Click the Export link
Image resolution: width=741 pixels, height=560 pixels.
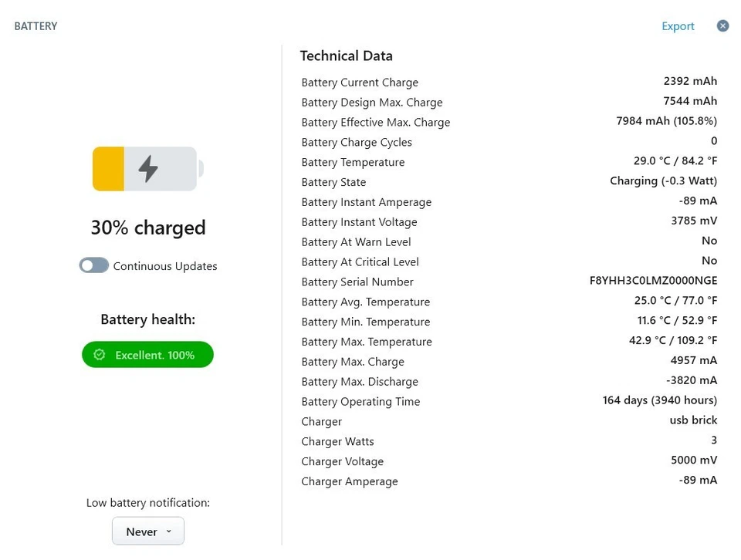(x=678, y=25)
